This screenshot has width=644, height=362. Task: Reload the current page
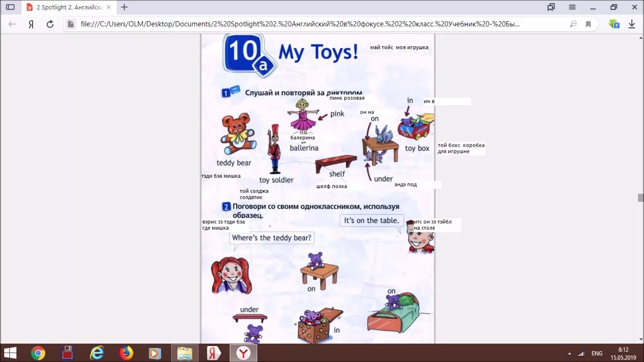50,24
